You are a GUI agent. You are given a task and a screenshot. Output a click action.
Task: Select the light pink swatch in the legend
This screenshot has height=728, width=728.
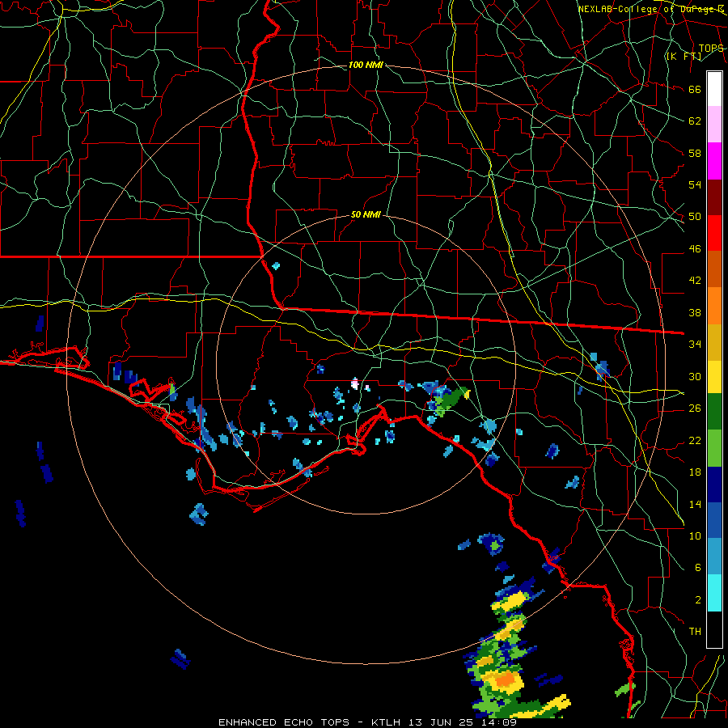[714, 125]
